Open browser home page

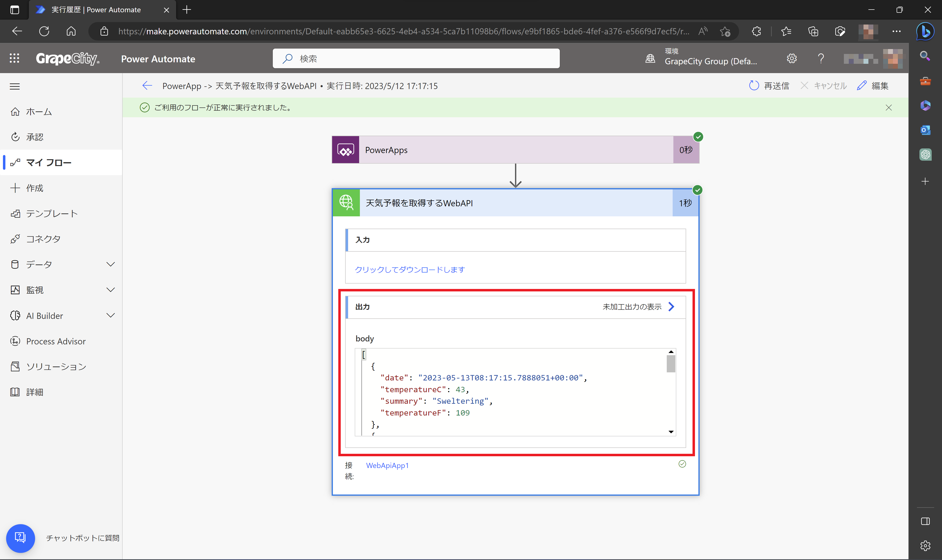[71, 31]
